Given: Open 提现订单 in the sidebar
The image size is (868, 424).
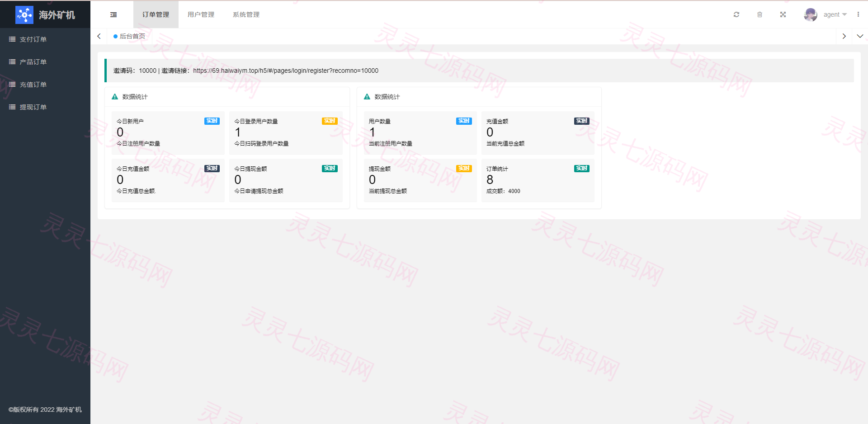Looking at the screenshot, I should tap(45, 107).
